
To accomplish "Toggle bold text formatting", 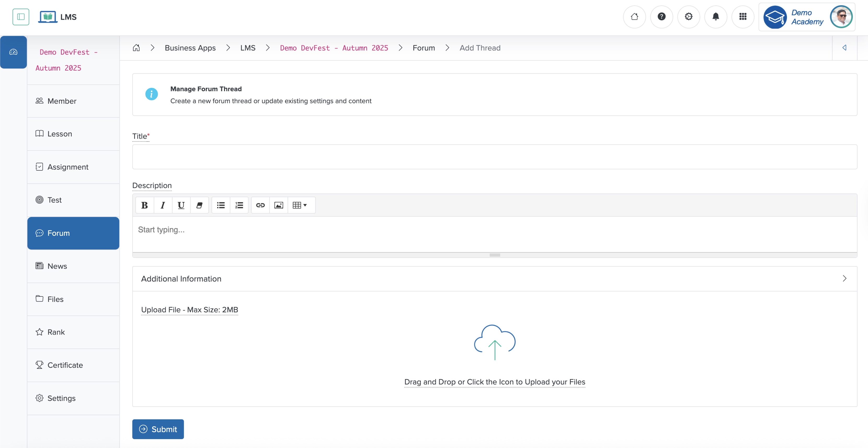I will coord(144,205).
